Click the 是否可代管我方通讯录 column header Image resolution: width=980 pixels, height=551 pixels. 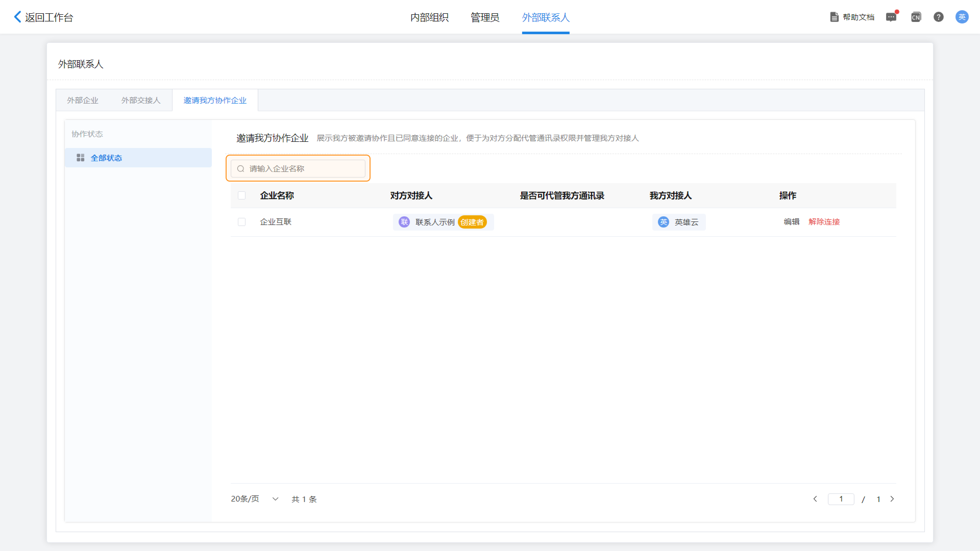[x=562, y=195]
